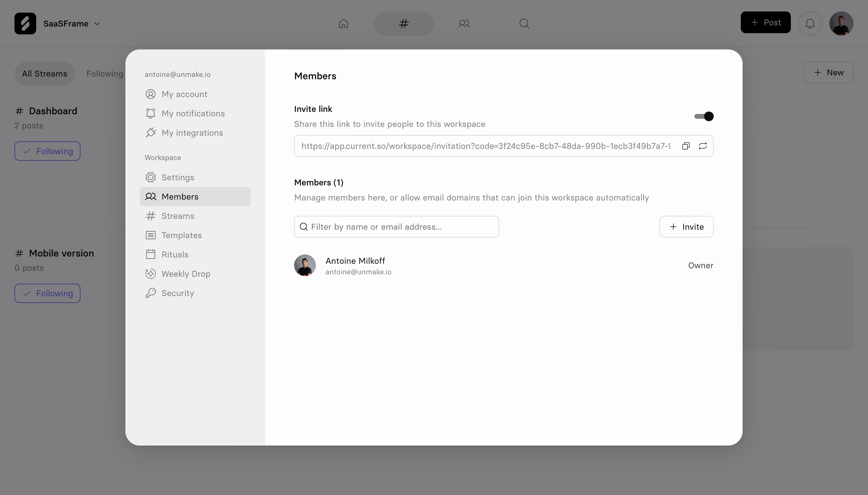Open the Mobile version stream
This screenshot has width=868, height=495.
click(61, 253)
